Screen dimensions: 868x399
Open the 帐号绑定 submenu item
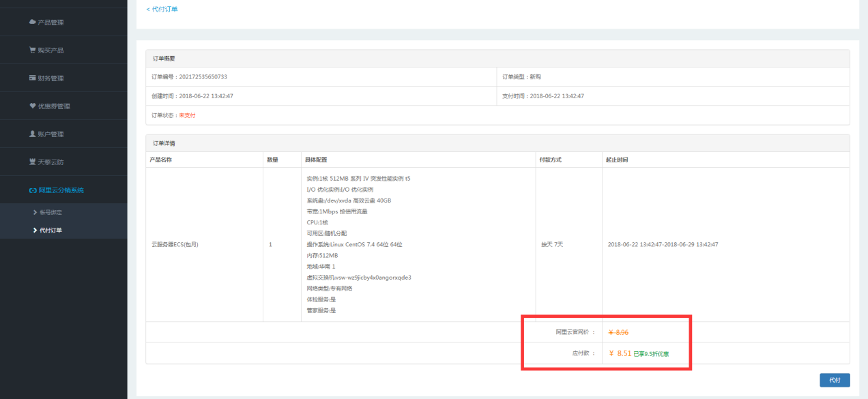pos(51,213)
